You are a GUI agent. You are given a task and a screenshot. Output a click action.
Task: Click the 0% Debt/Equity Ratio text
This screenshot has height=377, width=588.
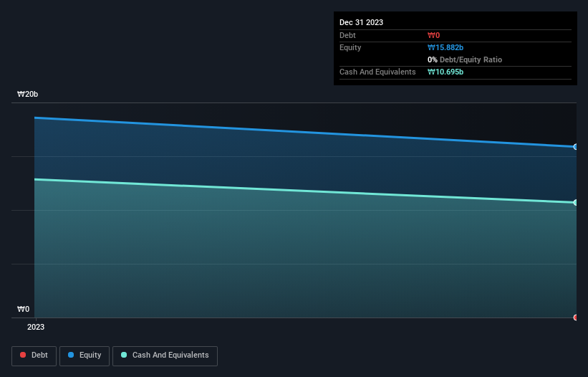coord(465,59)
